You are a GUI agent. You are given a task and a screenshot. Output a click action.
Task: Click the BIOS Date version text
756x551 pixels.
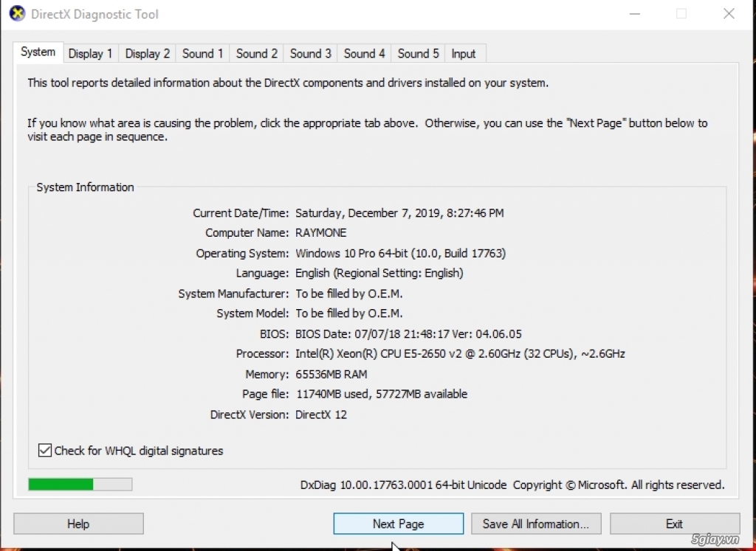409,334
